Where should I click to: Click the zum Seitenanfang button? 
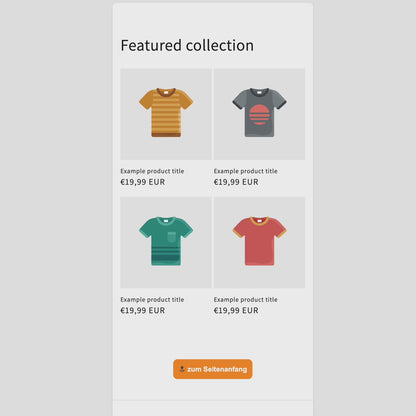[x=213, y=369]
